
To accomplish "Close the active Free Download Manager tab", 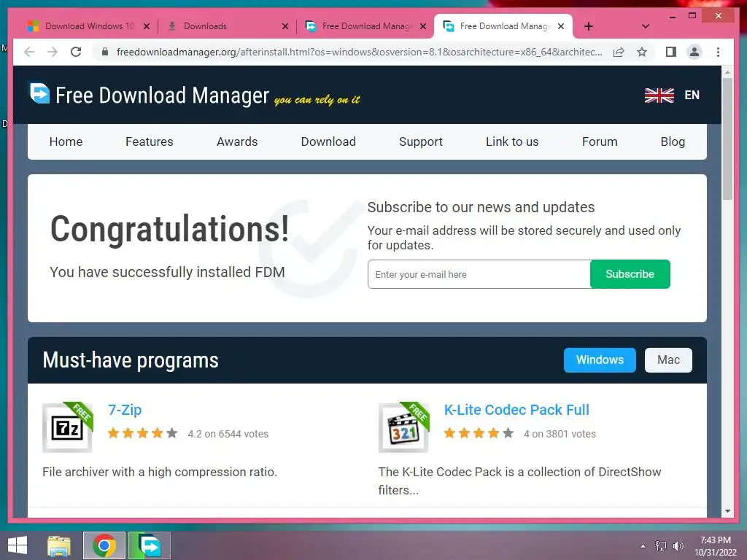I will [561, 26].
